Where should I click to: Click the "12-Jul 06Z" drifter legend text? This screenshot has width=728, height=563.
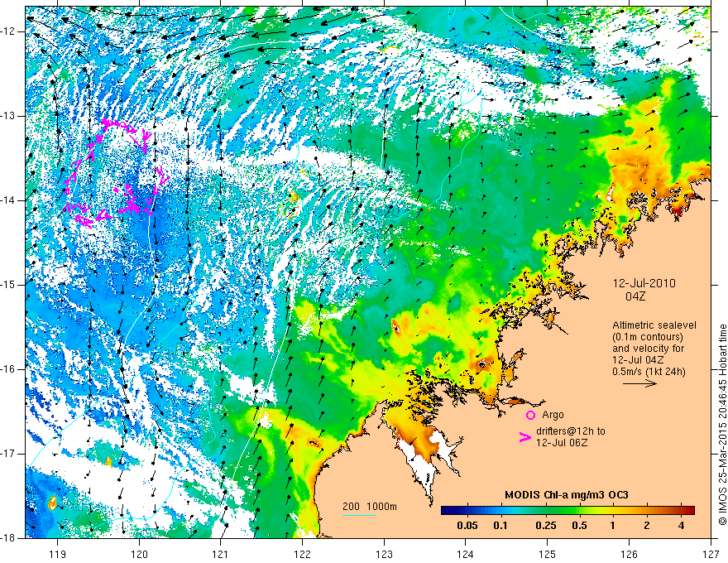pos(562,443)
